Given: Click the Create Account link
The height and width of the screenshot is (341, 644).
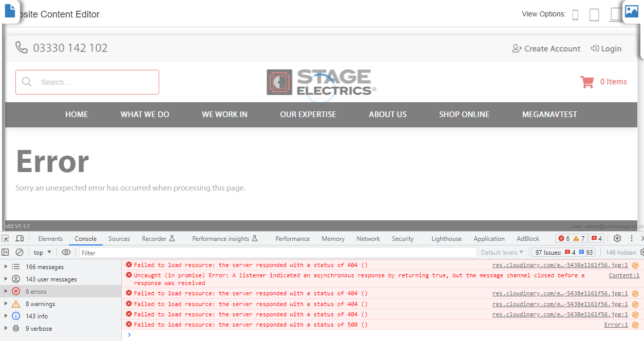Looking at the screenshot, I should [546, 49].
